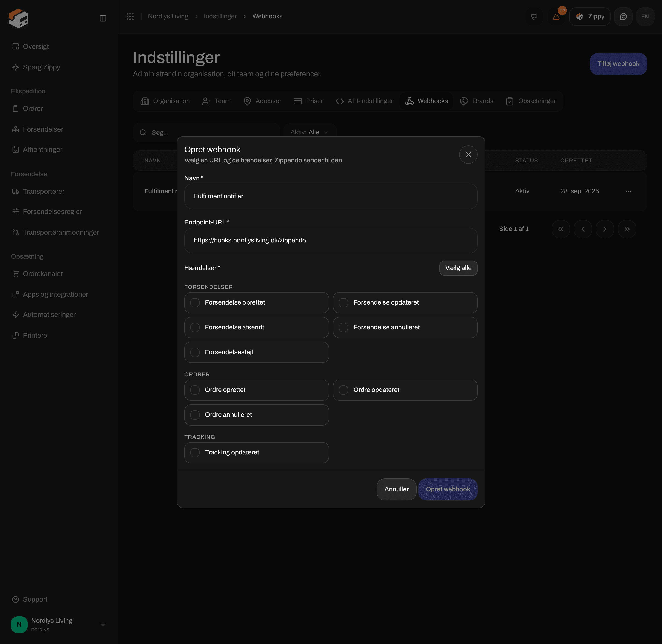Go to last page of results
This screenshot has height=644, width=662.
[x=627, y=229]
